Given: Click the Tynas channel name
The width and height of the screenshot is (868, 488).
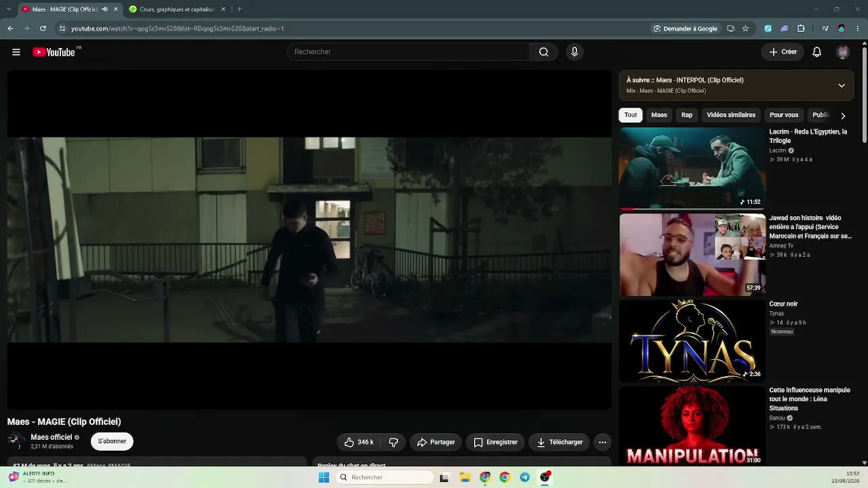Looking at the screenshot, I should pos(776,314).
